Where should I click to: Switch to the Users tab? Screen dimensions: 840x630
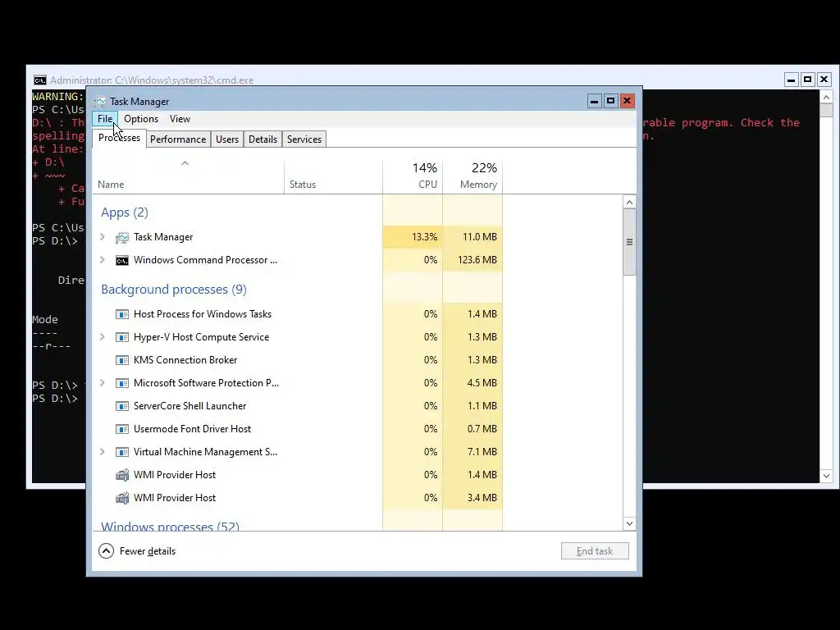click(x=227, y=139)
